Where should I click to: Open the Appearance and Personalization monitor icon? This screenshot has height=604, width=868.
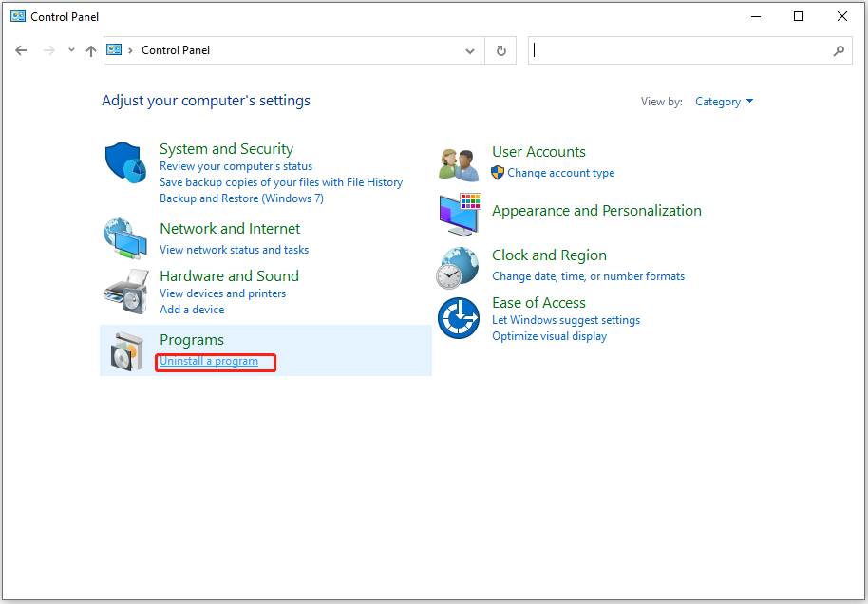(x=460, y=215)
